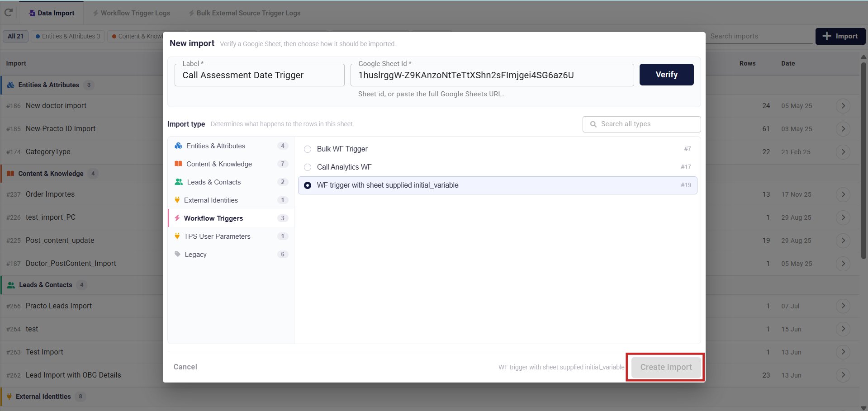The height and width of the screenshot is (411, 868).
Task: Open arrow for the test_import_PC row
Action: click(x=843, y=217)
